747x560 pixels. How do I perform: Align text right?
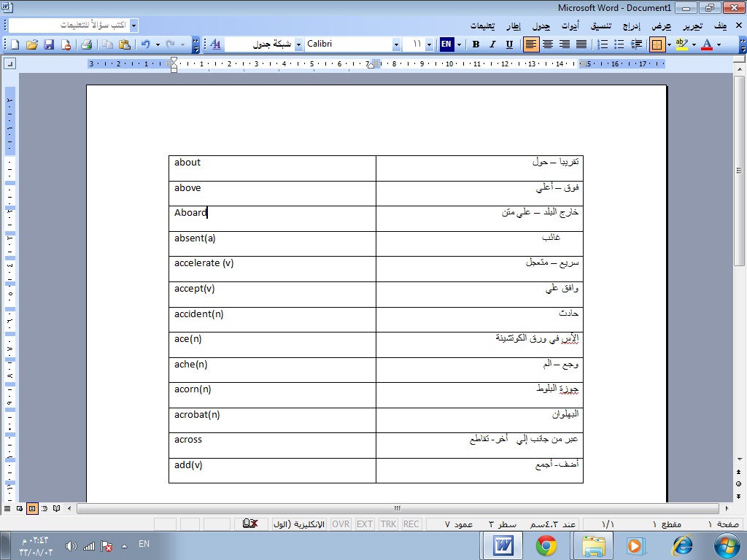[x=565, y=44]
